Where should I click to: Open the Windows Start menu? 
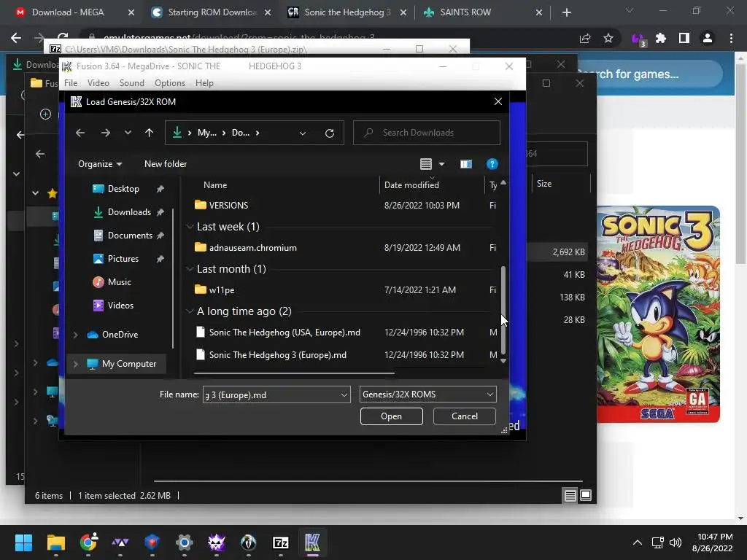[23, 542]
